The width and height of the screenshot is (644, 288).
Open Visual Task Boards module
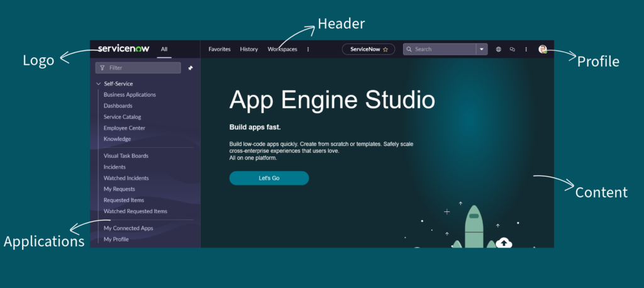(x=126, y=156)
